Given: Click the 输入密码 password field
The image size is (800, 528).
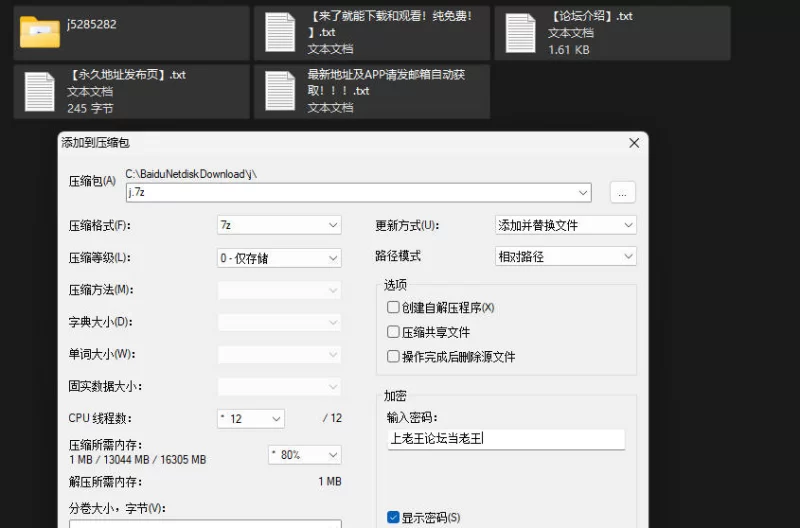Looking at the screenshot, I should point(506,439).
